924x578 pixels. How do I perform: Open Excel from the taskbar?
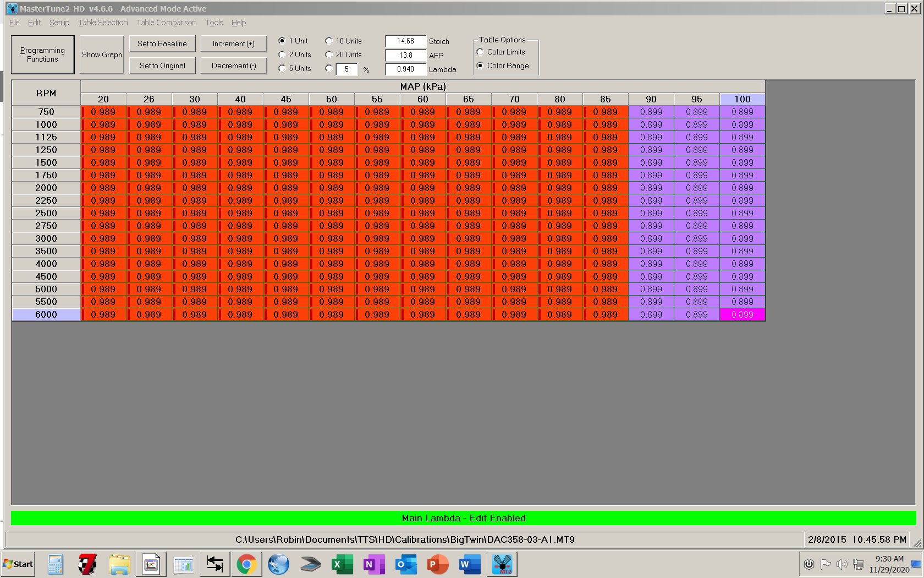point(342,564)
